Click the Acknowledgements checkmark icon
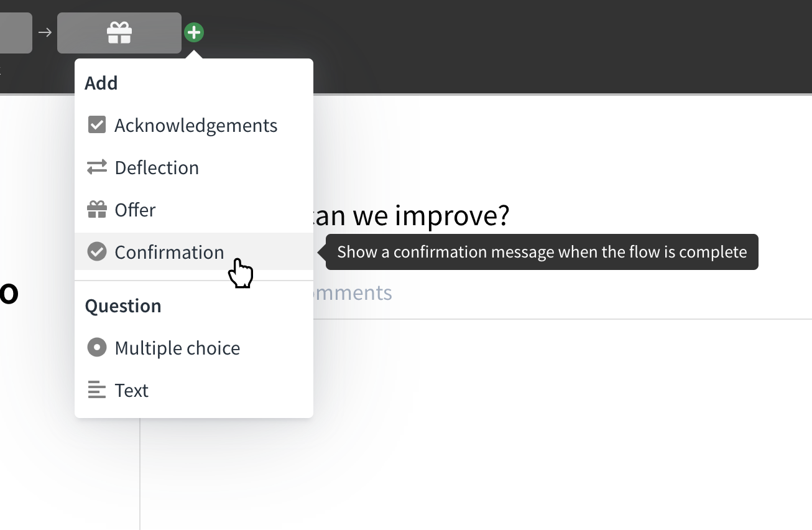Viewport: 812px width, 530px height. (x=97, y=124)
